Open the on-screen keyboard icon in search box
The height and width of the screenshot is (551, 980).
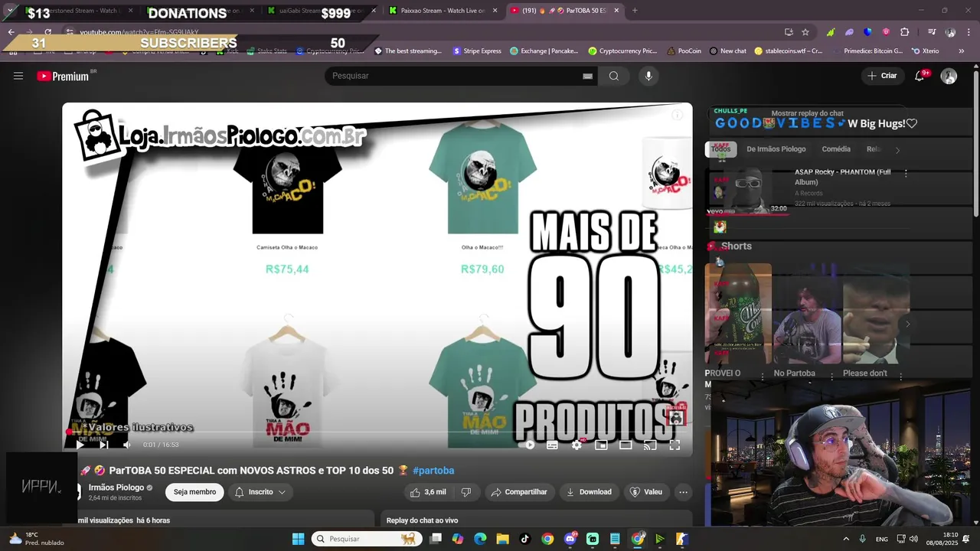587,76
